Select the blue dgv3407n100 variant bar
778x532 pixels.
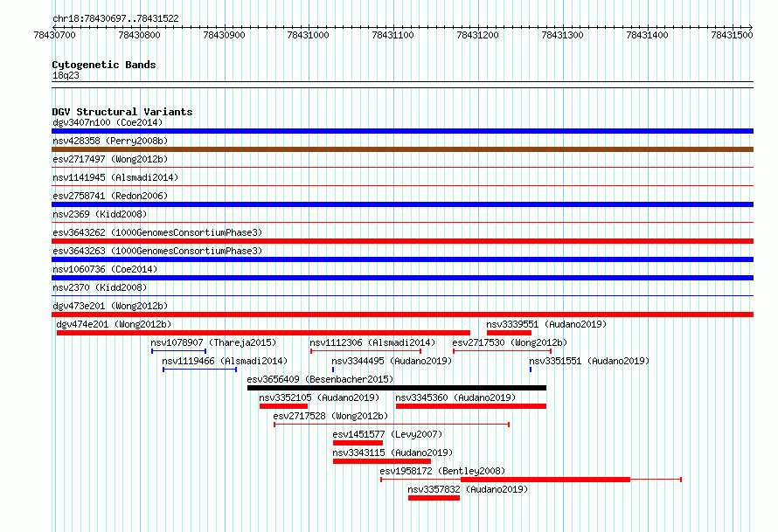pos(402,131)
